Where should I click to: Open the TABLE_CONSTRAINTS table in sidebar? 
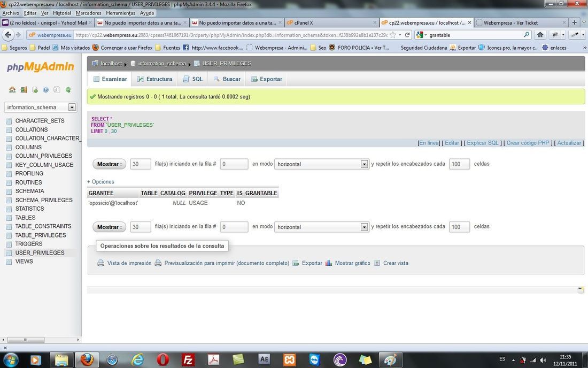(43, 226)
